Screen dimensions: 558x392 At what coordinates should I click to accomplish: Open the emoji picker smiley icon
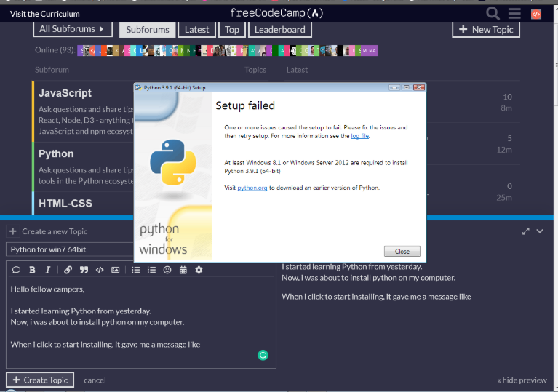pos(167,270)
